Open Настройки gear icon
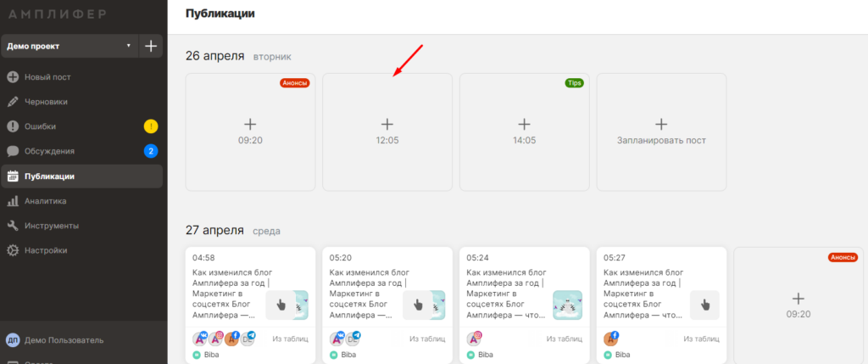Image resolution: width=868 pixels, height=364 pixels. 13,250
